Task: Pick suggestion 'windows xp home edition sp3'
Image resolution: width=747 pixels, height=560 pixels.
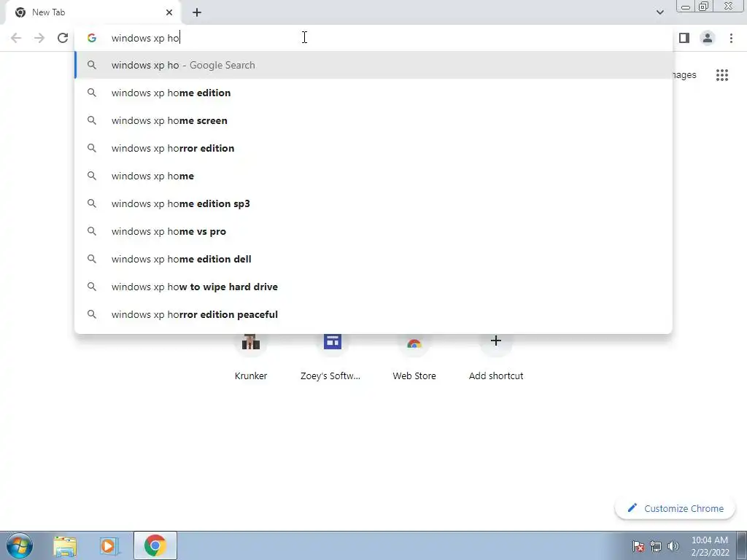Action: point(373,203)
